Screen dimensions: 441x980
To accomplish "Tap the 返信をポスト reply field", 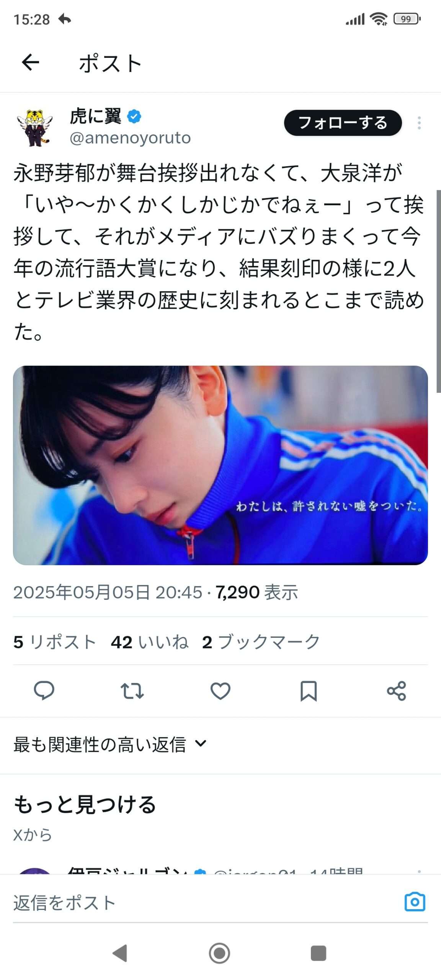I will [207, 902].
